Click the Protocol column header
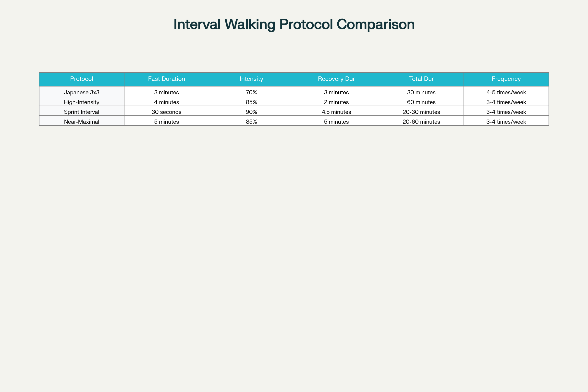Viewport: 588px width, 392px height. [82, 79]
